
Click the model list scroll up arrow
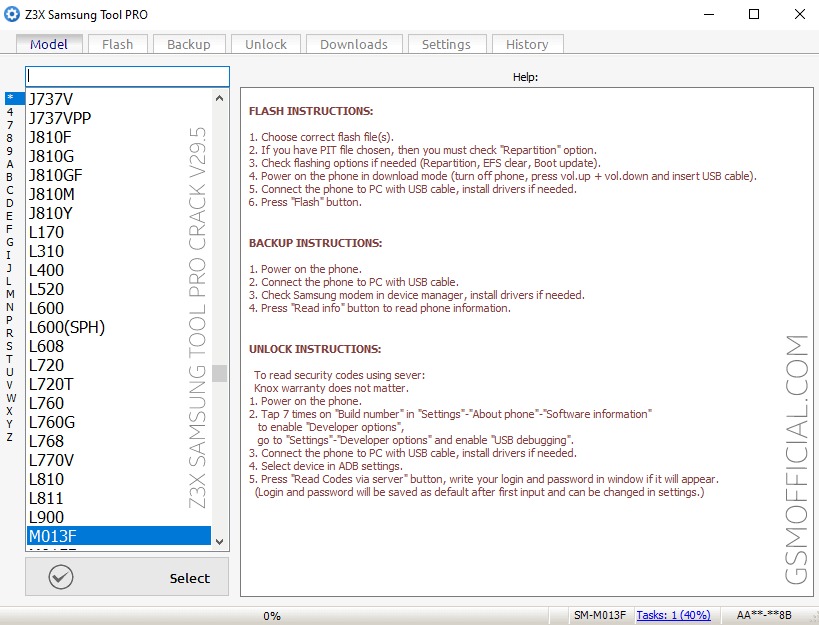click(219, 98)
